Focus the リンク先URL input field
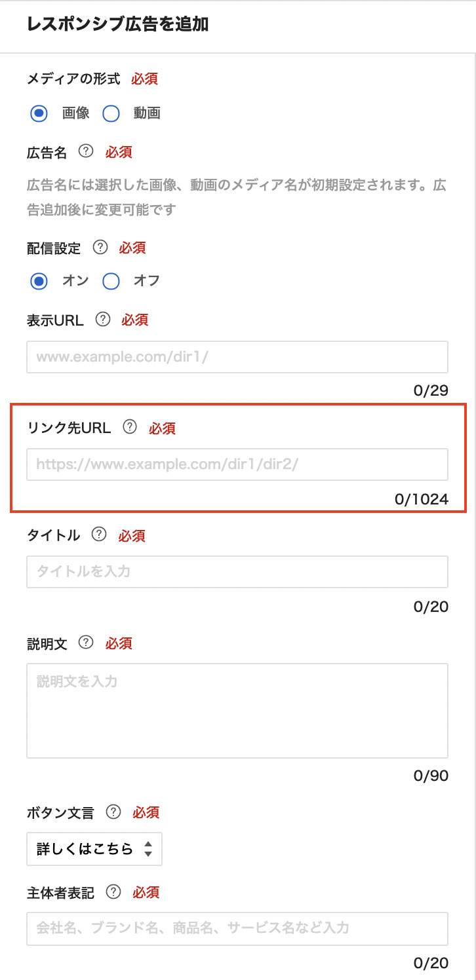 click(237, 464)
